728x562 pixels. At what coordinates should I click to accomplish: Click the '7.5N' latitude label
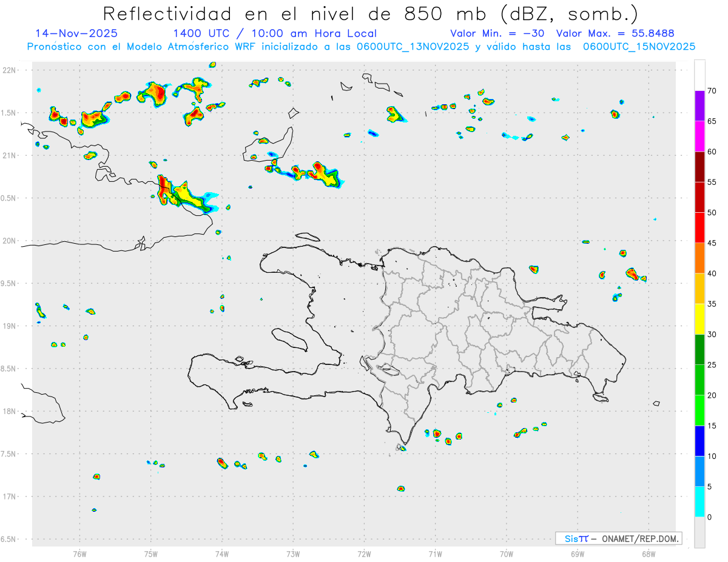(9, 454)
